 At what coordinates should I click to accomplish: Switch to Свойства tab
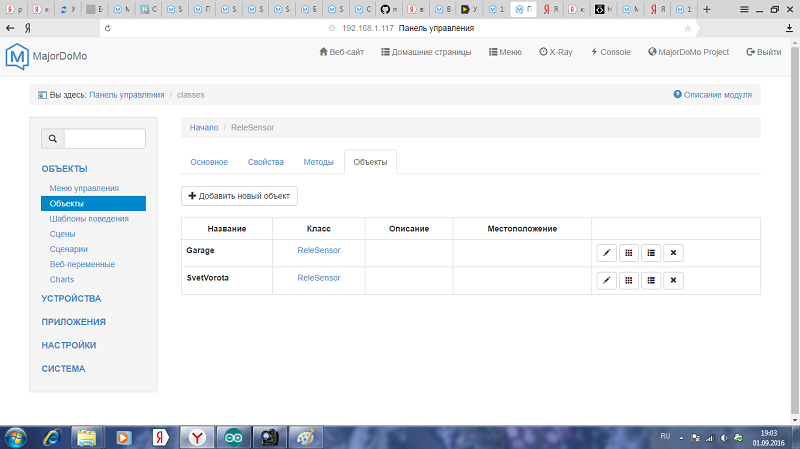pos(265,162)
